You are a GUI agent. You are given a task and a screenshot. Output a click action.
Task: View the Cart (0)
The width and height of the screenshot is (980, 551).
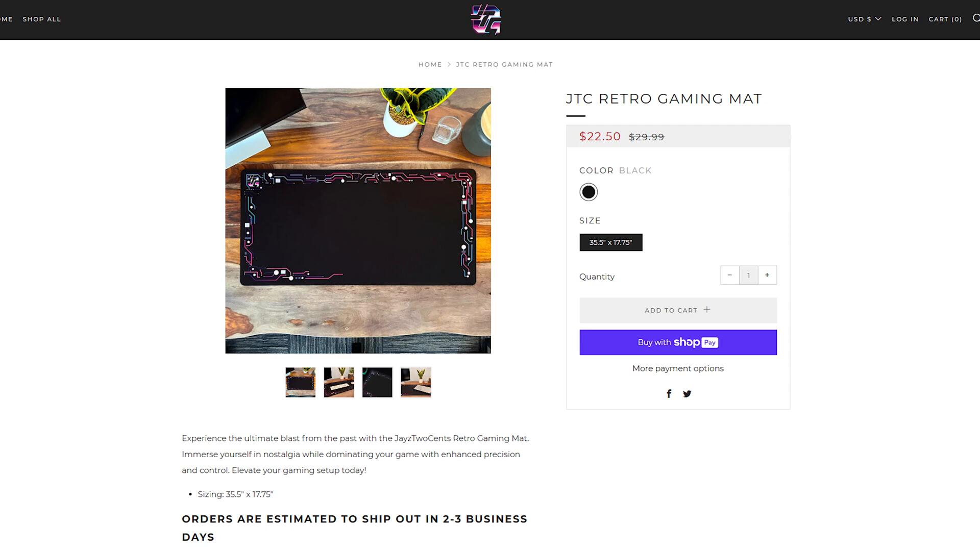(x=945, y=19)
